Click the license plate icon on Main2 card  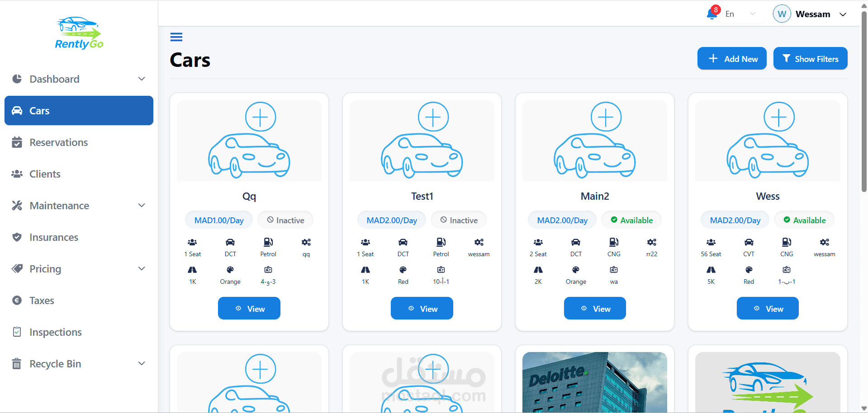pyautogui.click(x=614, y=270)
